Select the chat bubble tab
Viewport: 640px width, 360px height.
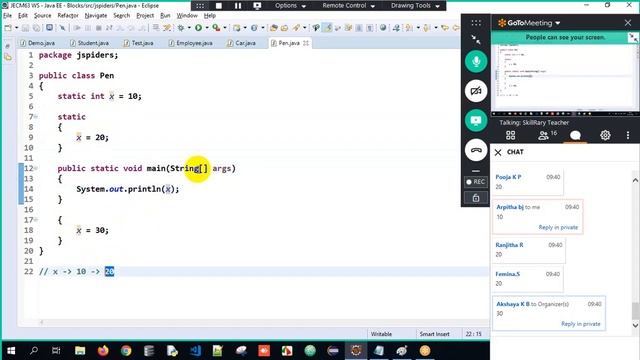click(x=575, y=136)
